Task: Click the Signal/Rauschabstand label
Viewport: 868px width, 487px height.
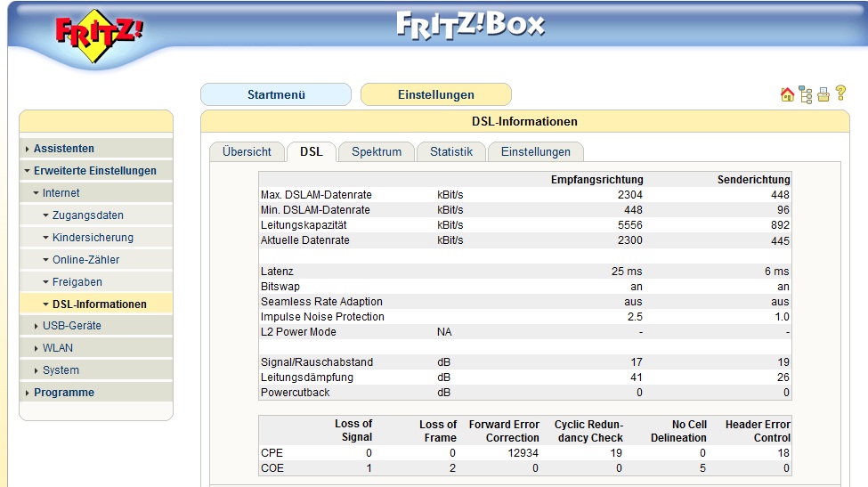Action: (x=317, y=362)
